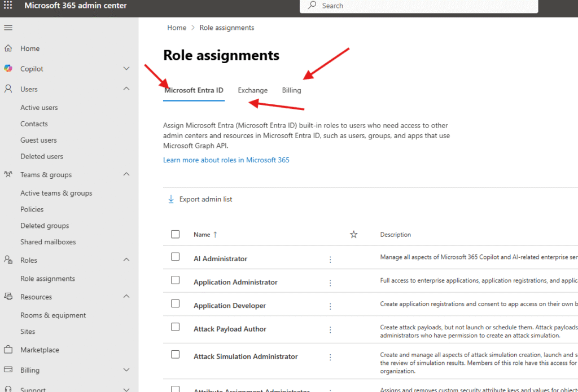
Task: Switch to the Exchange tab
Action: pos(252,90)
